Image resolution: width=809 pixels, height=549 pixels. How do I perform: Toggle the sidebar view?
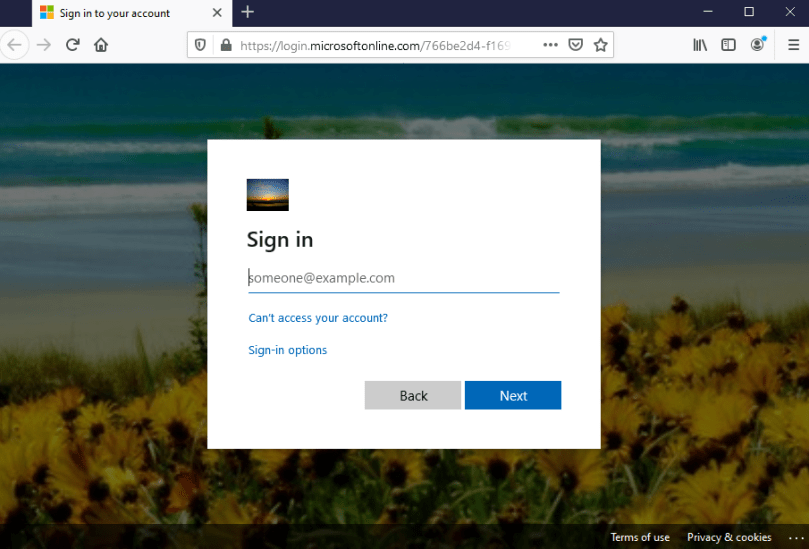729,45
